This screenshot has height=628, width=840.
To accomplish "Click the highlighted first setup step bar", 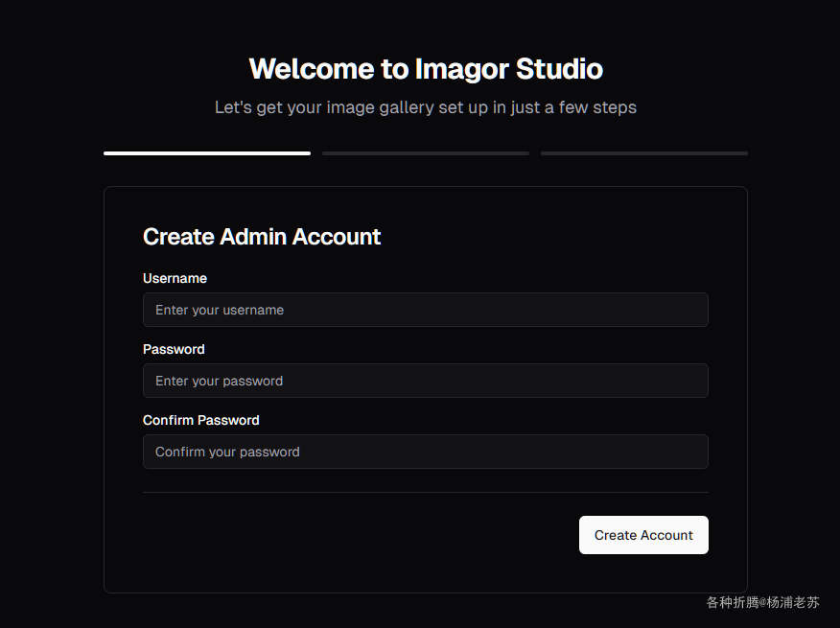I will [207, 152].
